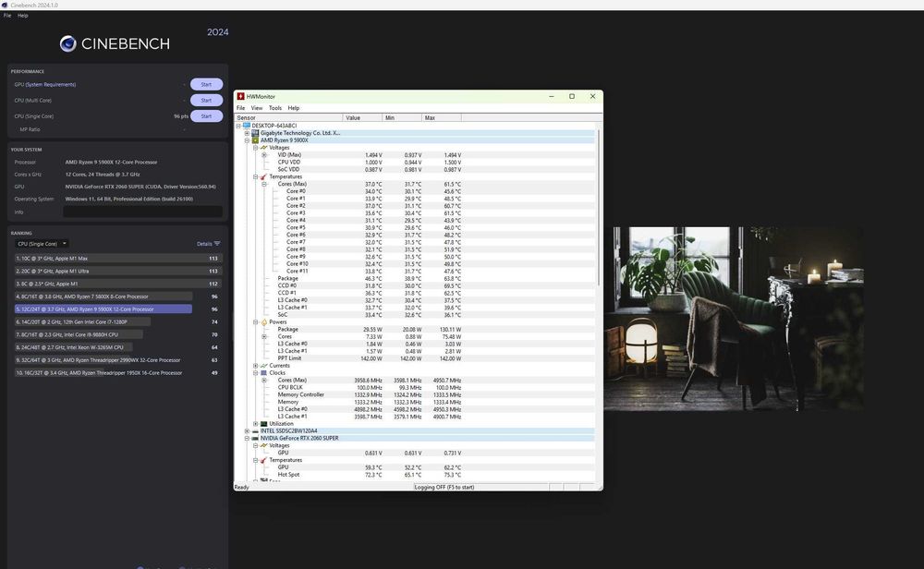924x569 pixels.
Task: Select the Memory Controller clock row
Action: point(415,394)
